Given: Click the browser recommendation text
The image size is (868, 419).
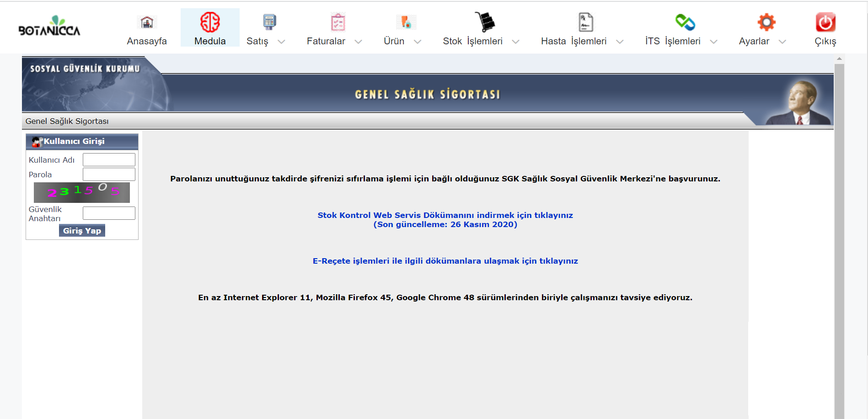Looking at the screenshot, I should pyautogui.click(x=445, y=297).
